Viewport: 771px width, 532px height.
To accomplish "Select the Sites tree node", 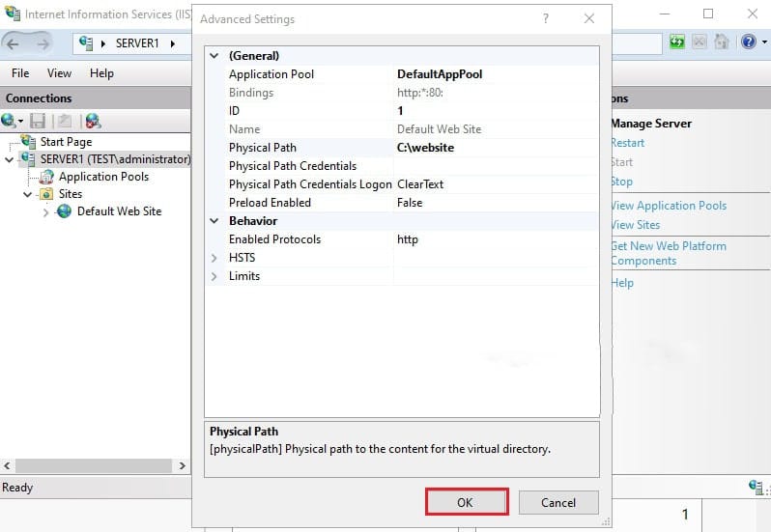I will (x=71, y=194).
